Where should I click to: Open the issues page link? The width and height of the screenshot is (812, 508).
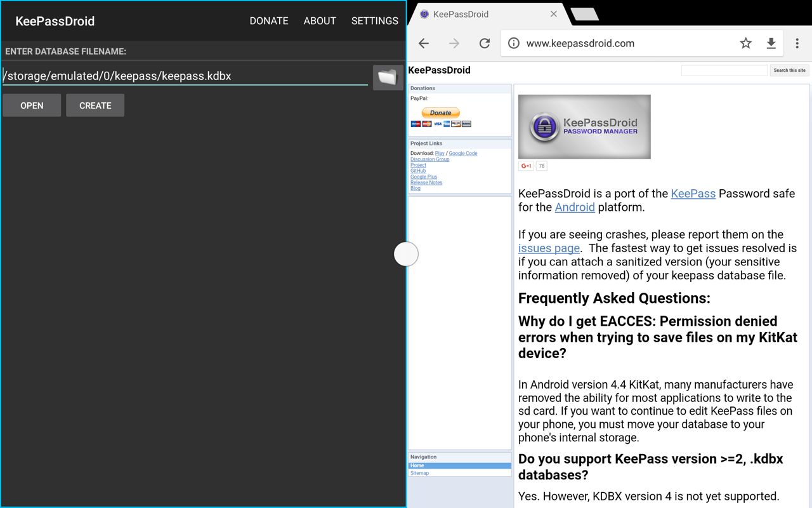(x=549, y=248)
